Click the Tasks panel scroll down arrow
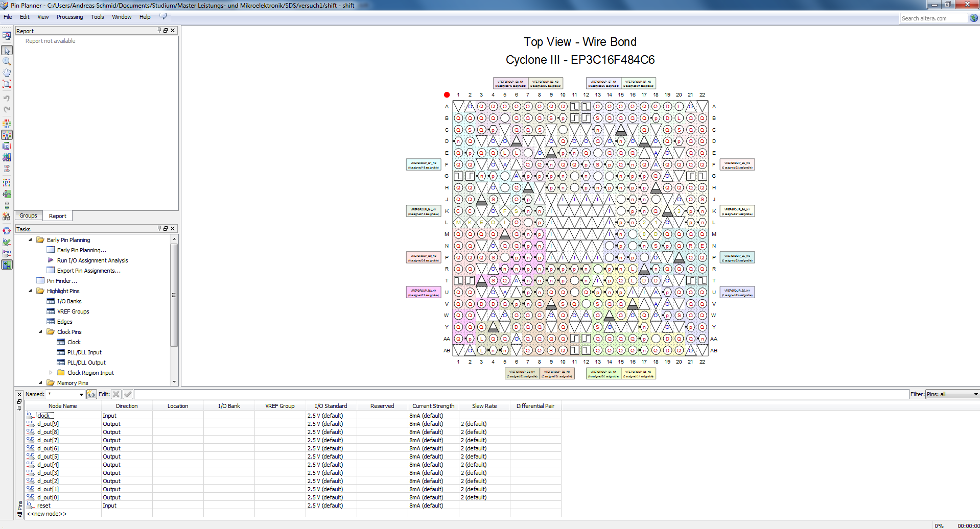 pyautogui.click(x=174, y=382)
